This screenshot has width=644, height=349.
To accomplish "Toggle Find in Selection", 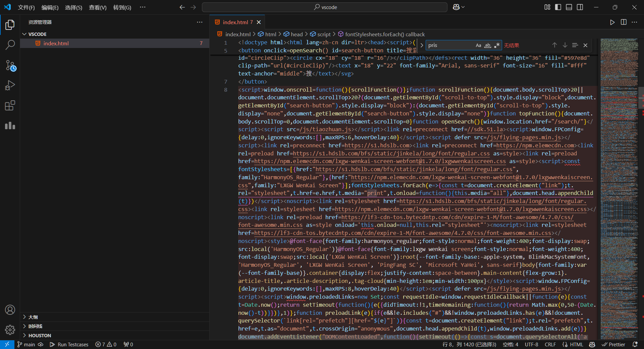I will coord(575,45).
